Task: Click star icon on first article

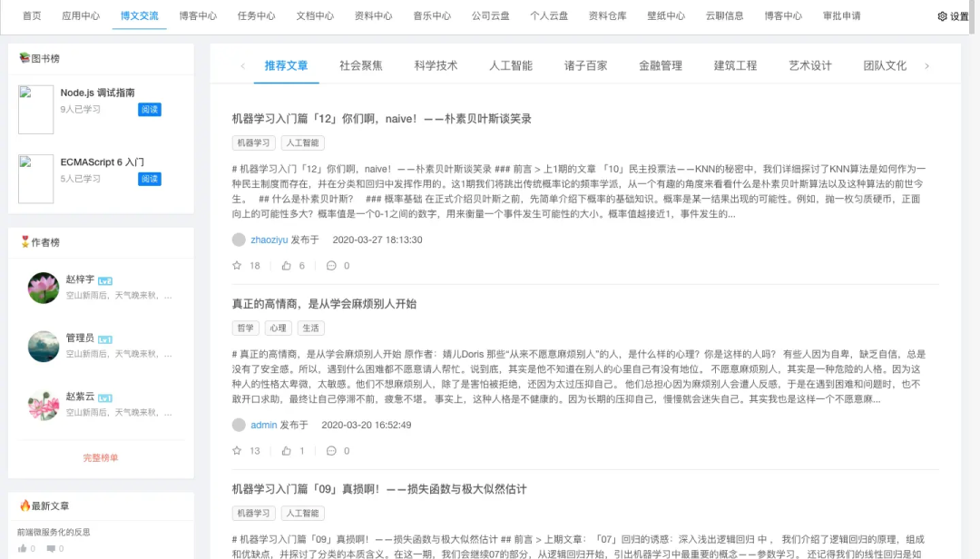Action: [x=238, y=266]
